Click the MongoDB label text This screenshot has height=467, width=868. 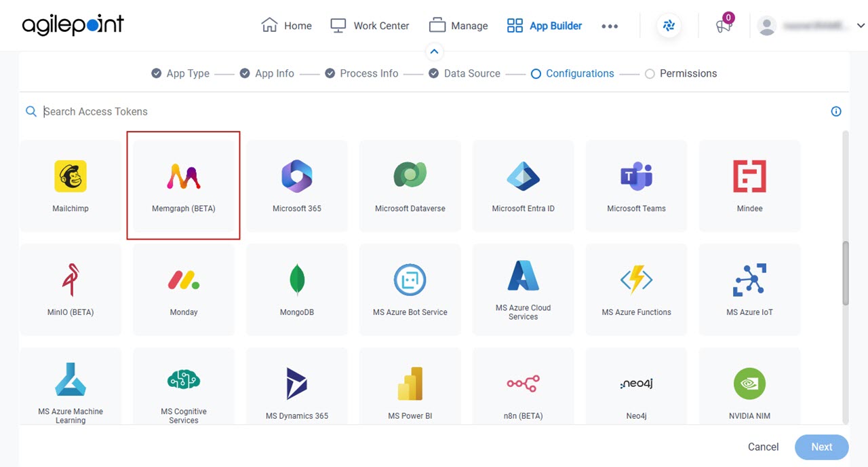[x=297, y=312]
